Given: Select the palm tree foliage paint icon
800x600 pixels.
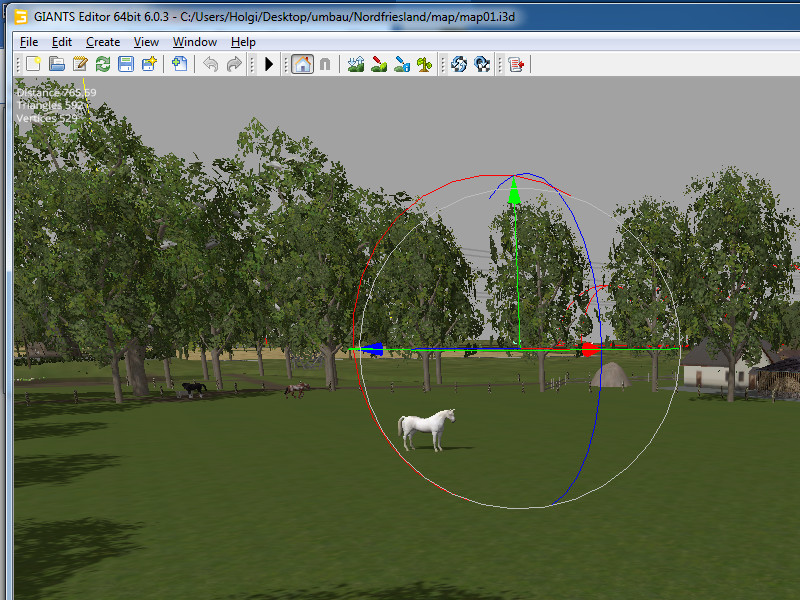Looking at the screenshot, I should click(x=425, y=64).
